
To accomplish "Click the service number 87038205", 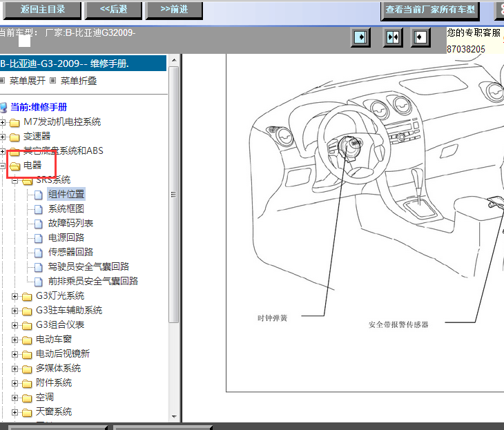I will pyautogui.click(x=466, y=49).
